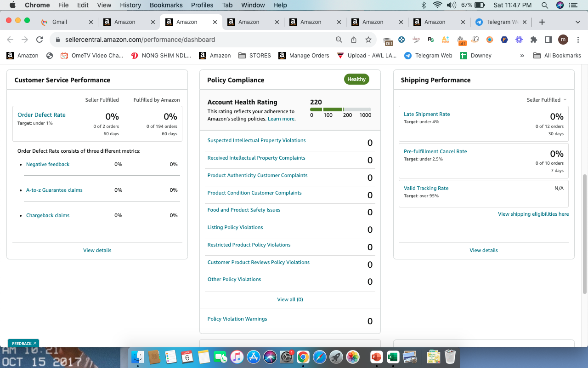Reload the page
This screenshot has height=368, width=588.
pyautogui.click(x=40, y=40)
